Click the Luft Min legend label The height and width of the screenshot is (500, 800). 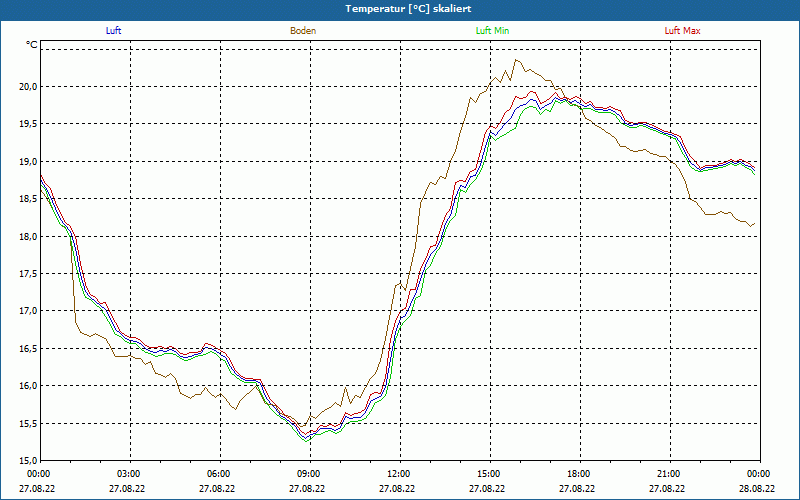[492, 31]
